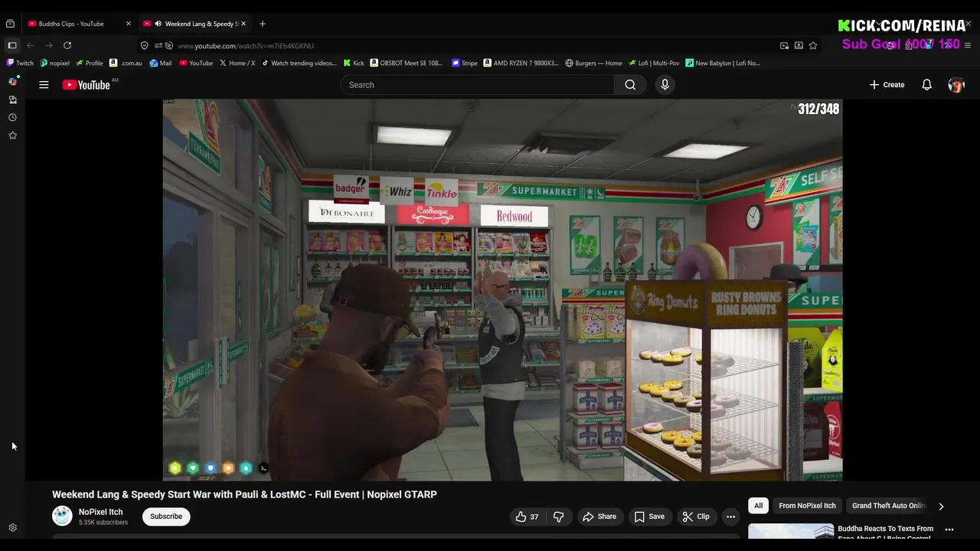The image size is (980, 551).
Task: Open the Kick bookmark
Action: [x=354, y=64]
